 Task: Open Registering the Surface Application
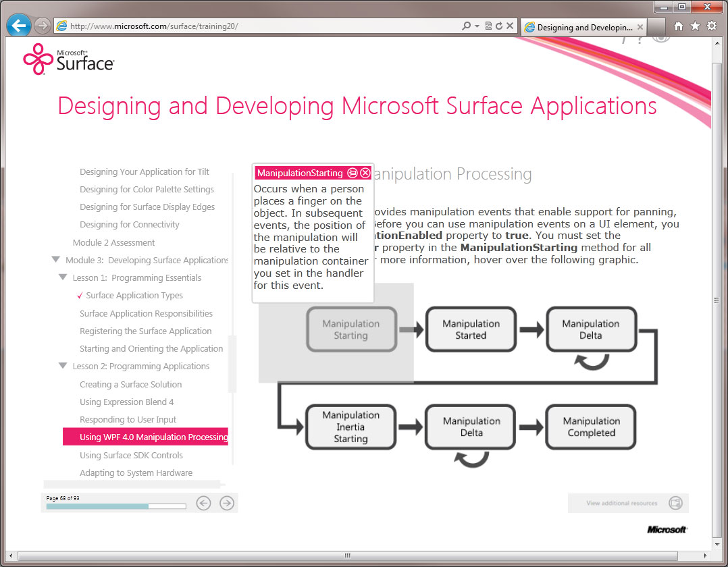(x=146, y=331)
